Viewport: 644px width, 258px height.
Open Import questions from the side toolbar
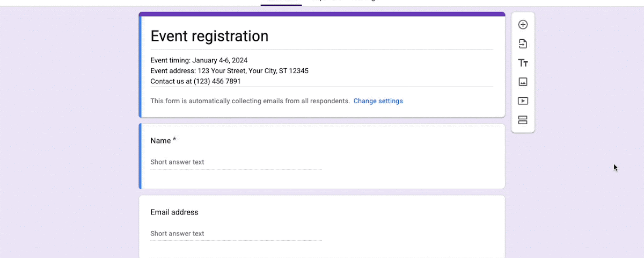523,44
